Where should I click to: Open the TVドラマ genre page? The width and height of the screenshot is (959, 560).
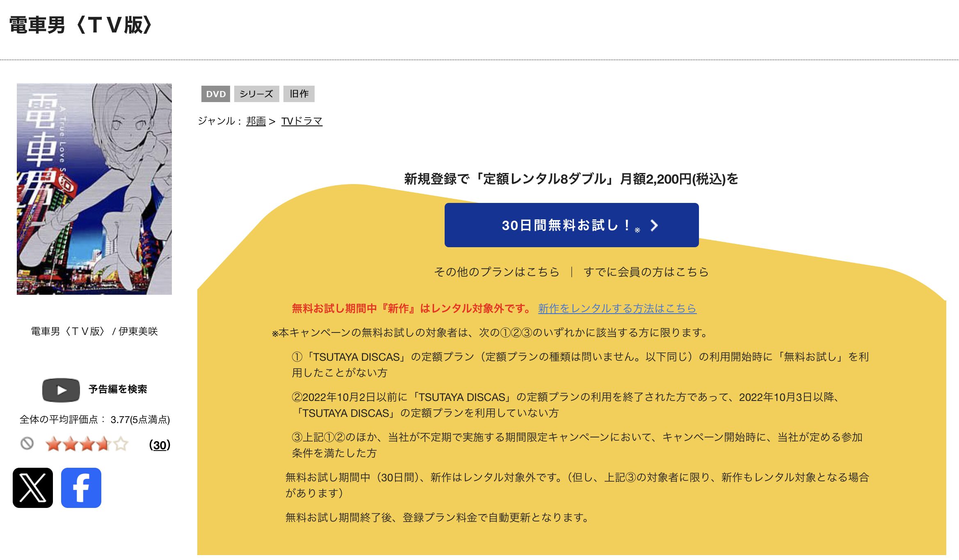point(301,121)
